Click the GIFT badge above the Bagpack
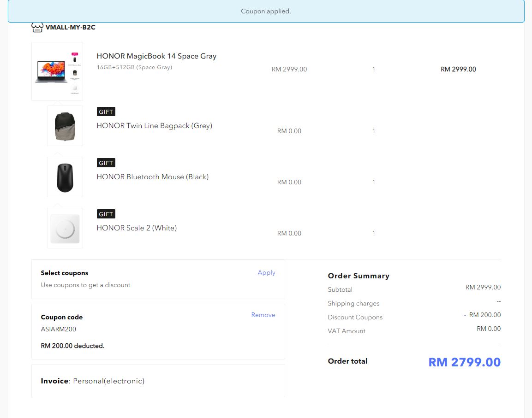The image size is (532, 418). coord(106,112)
